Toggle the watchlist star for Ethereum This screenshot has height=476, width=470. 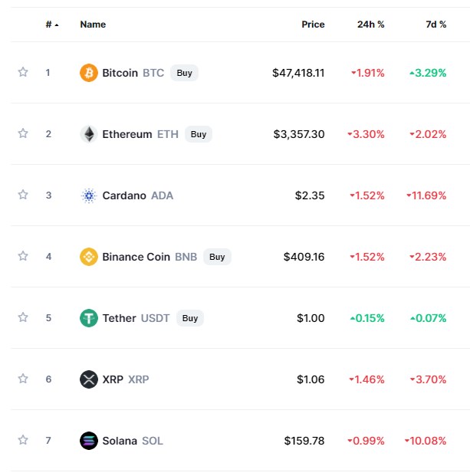click(23, 133)
